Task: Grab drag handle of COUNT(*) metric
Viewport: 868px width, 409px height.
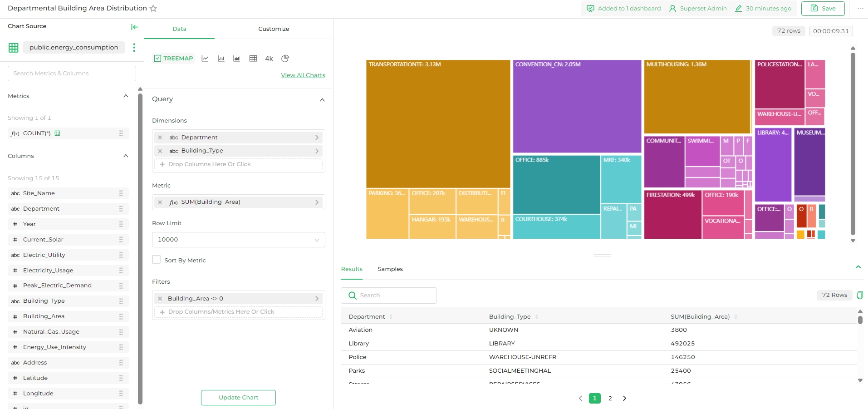Action: pos(121,133)
